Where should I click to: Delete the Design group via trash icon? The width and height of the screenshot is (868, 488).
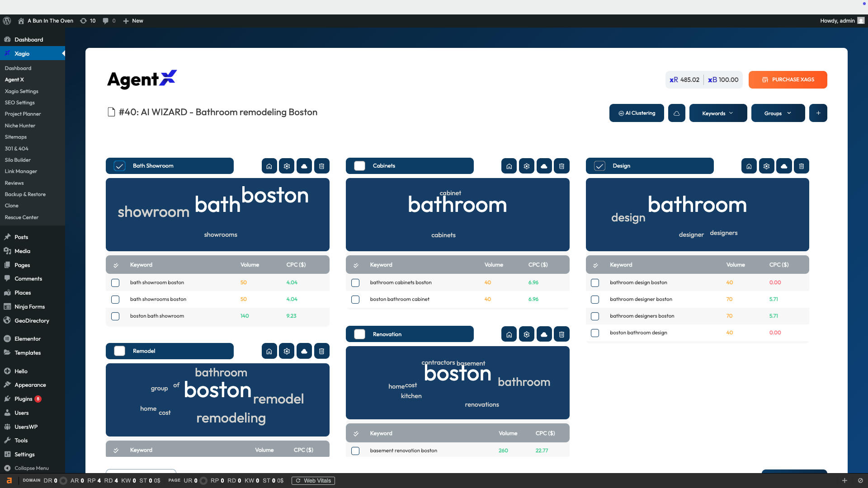tap(802, 166)
